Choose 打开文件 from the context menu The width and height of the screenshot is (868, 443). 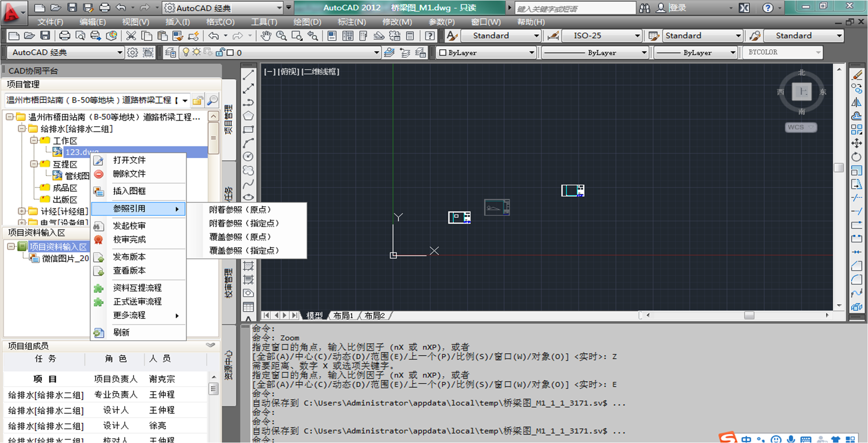tap(139, 160)
